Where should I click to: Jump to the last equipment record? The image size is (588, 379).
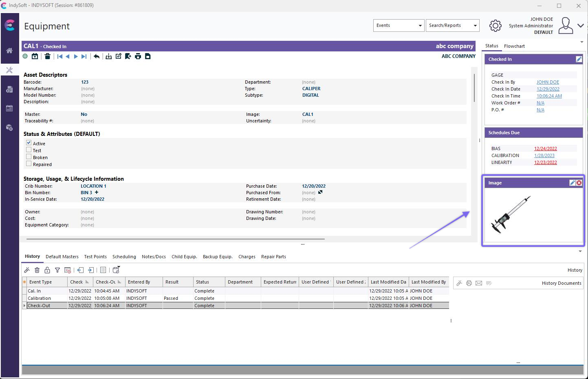click(x=84, y=56)
